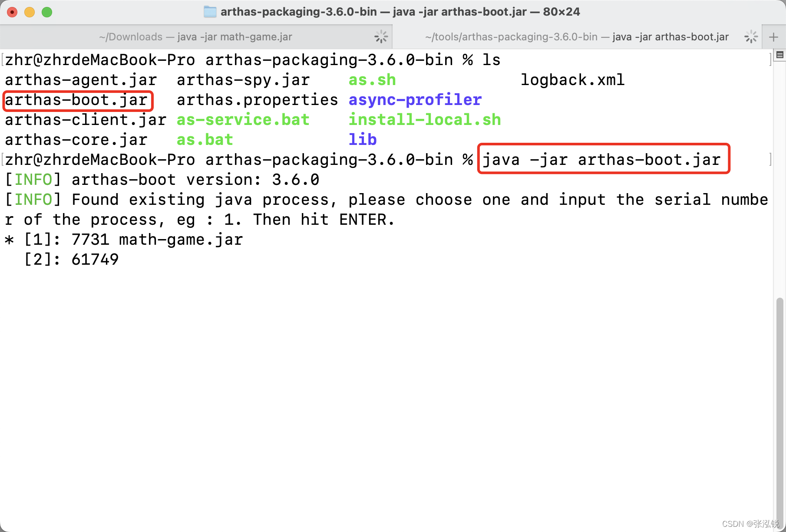Click arthas-boot.jar in the ls output
Viewport: 786px width, 532px height.
coord(76,100)
